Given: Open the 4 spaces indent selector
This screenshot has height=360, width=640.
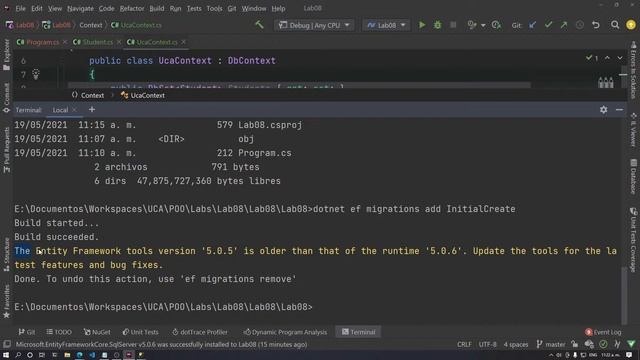Looking at the screenshot, I should 516,344.
